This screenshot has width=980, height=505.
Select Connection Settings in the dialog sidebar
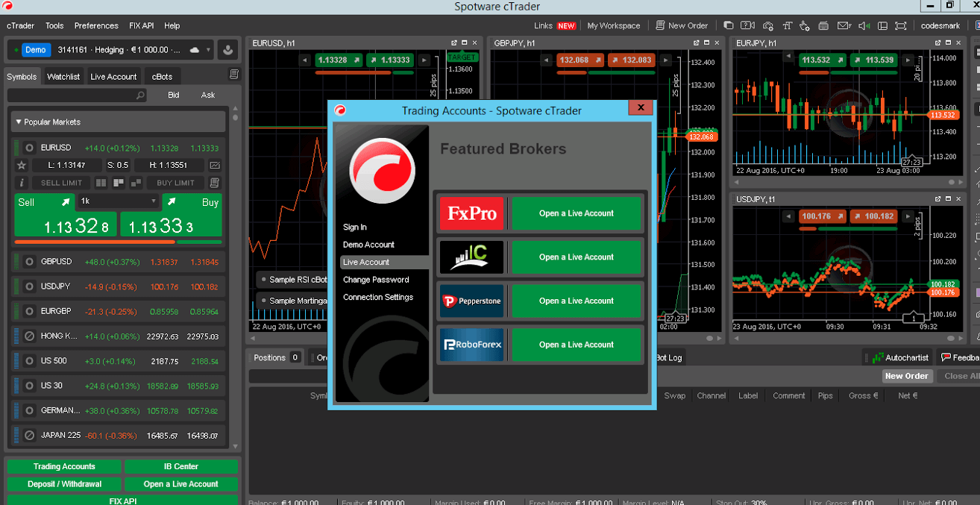(378, 297)
